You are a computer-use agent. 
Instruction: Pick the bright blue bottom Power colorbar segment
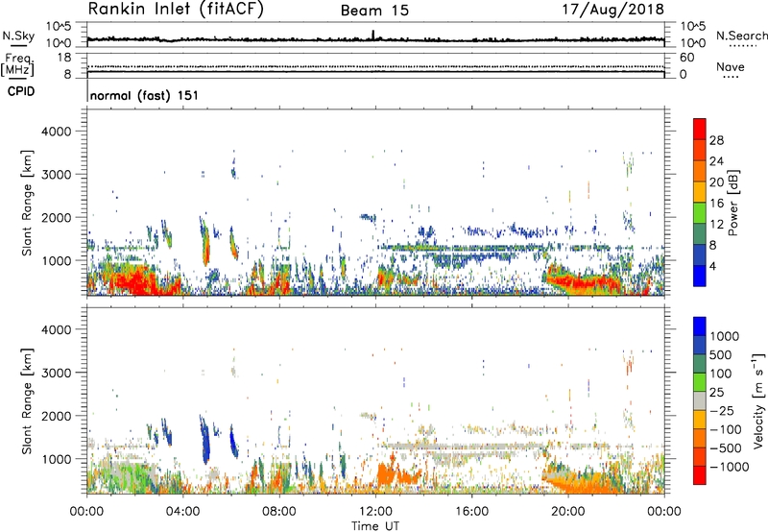pos(700,276)
